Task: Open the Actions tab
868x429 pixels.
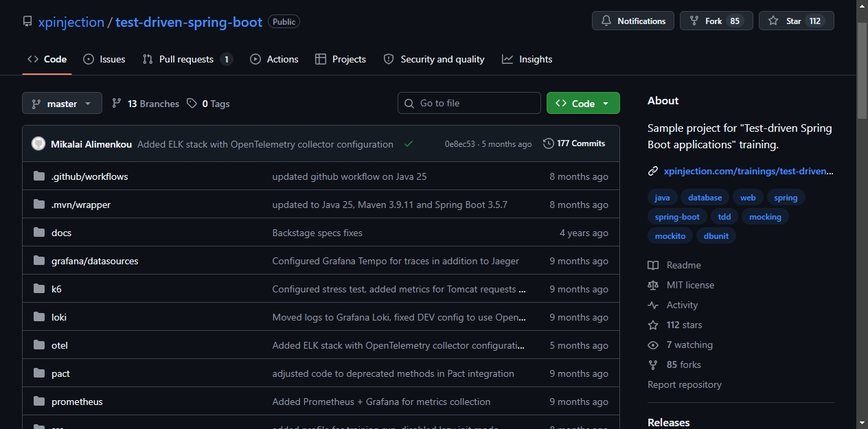Action: (x=274, y=60)
